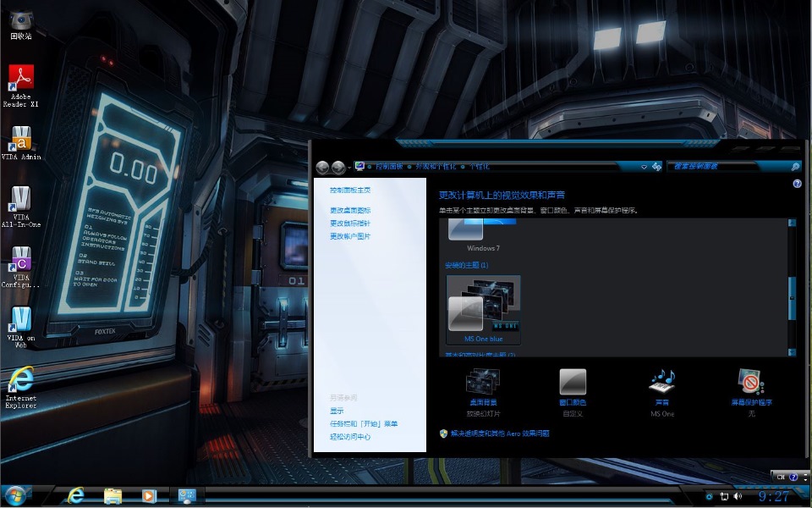812x508 pixels.
Task: Refresh the personalization window address bar
Action: coord(656,167)
